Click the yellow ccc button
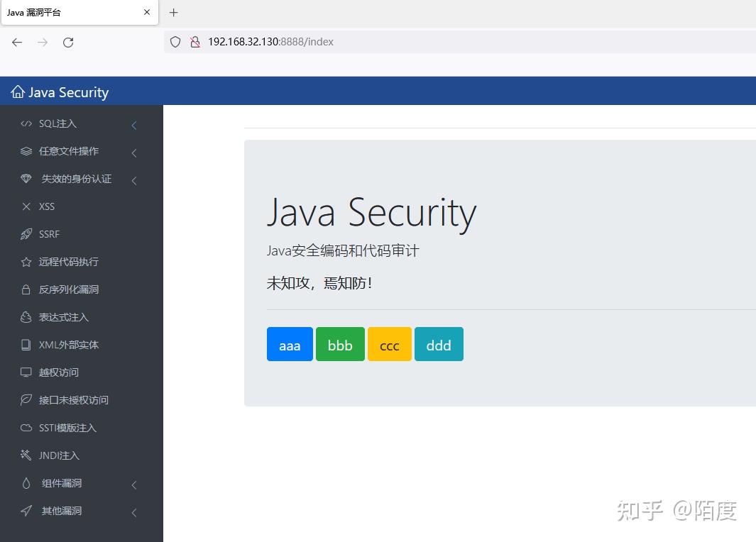 point(389,345)
